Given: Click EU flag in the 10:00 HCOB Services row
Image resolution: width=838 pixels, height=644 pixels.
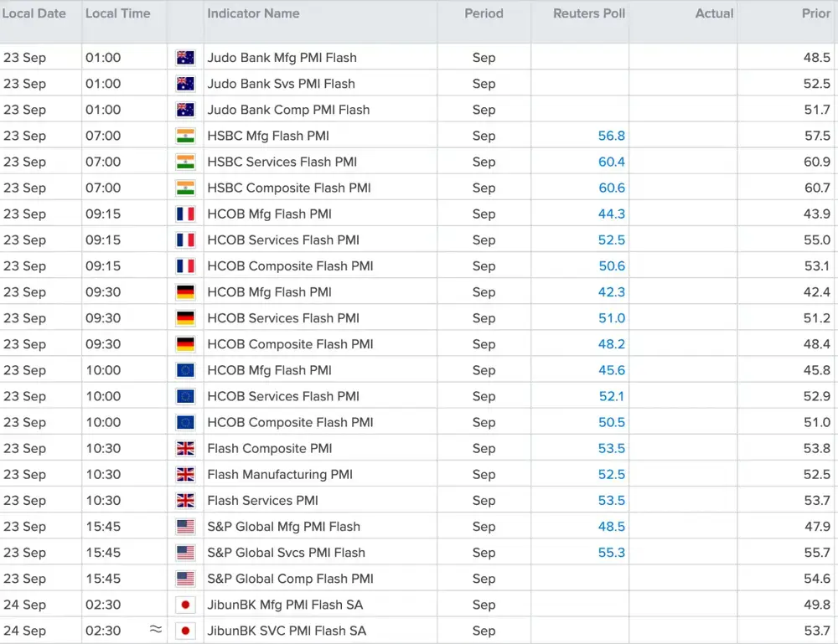Looking at the screenshot, I should (x=185, y=396).
